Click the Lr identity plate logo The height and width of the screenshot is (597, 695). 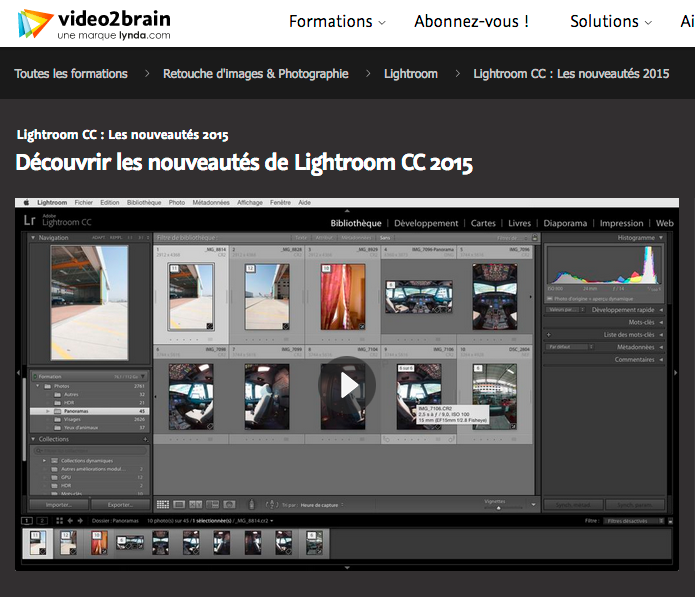[30, 220]
